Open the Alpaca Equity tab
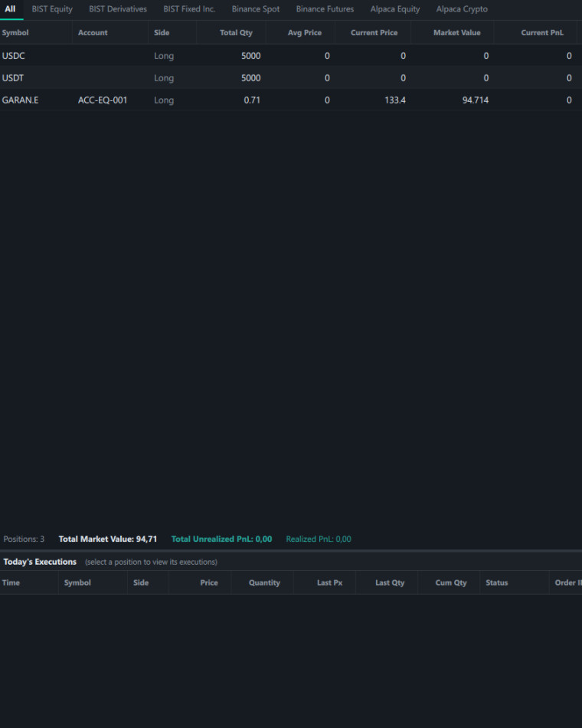The height and width of the screenshot is (728, 582). 395,9
